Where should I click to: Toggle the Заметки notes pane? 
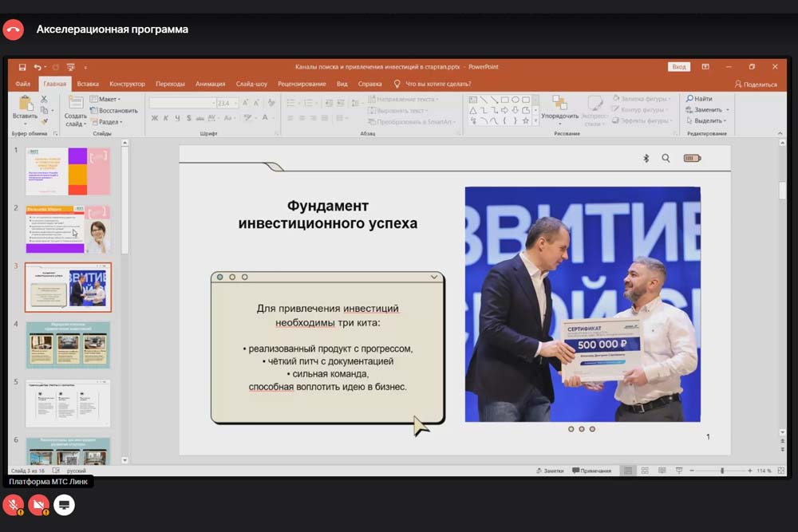point(549,471)
